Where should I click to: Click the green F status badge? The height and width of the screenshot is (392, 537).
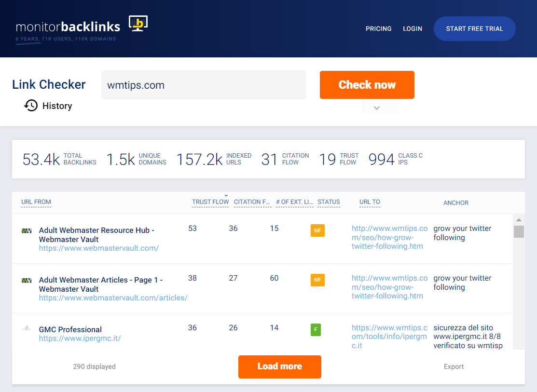316,330
